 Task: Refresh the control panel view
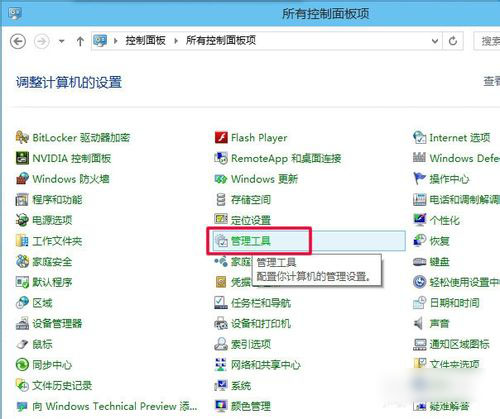point(453,41)
